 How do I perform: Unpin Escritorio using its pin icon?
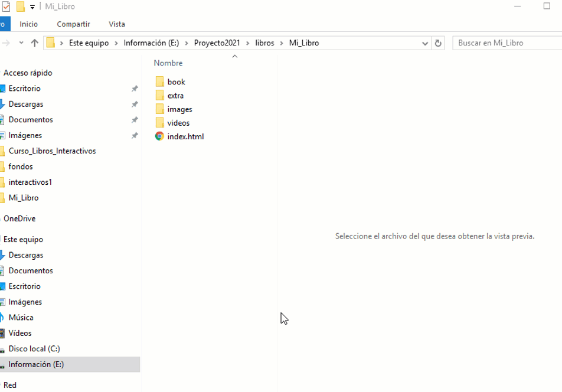135,89
